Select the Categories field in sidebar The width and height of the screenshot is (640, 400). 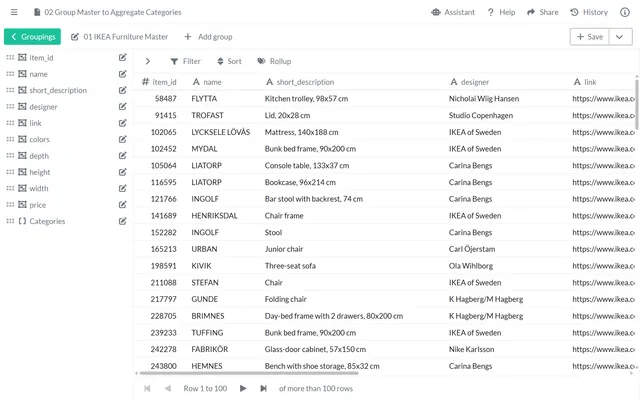(47, 221)
